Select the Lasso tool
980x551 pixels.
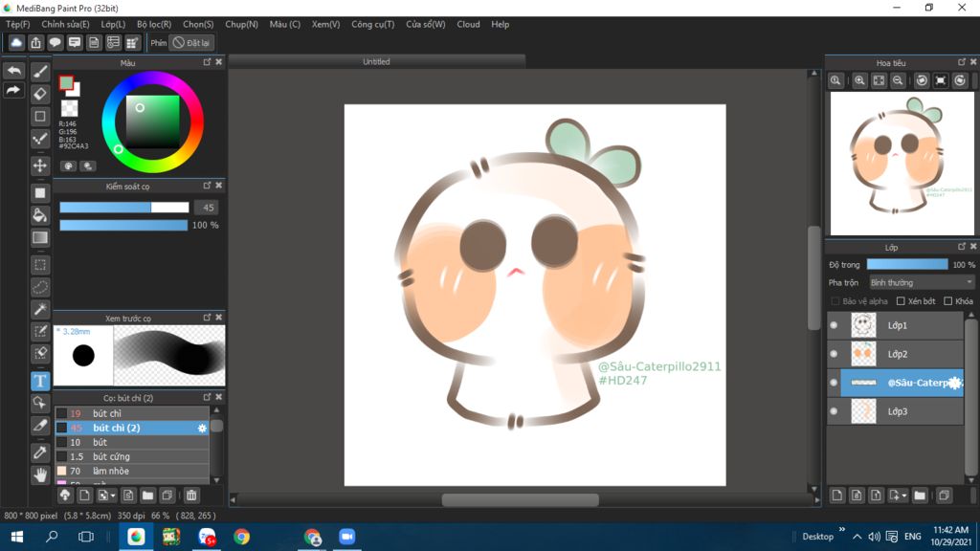[40, 287]
